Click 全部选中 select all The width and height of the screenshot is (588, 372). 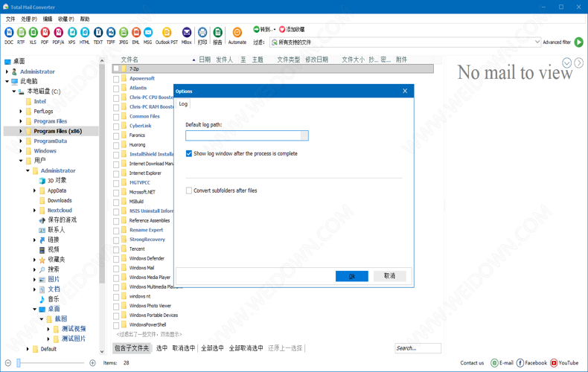(x=212, y=348)
